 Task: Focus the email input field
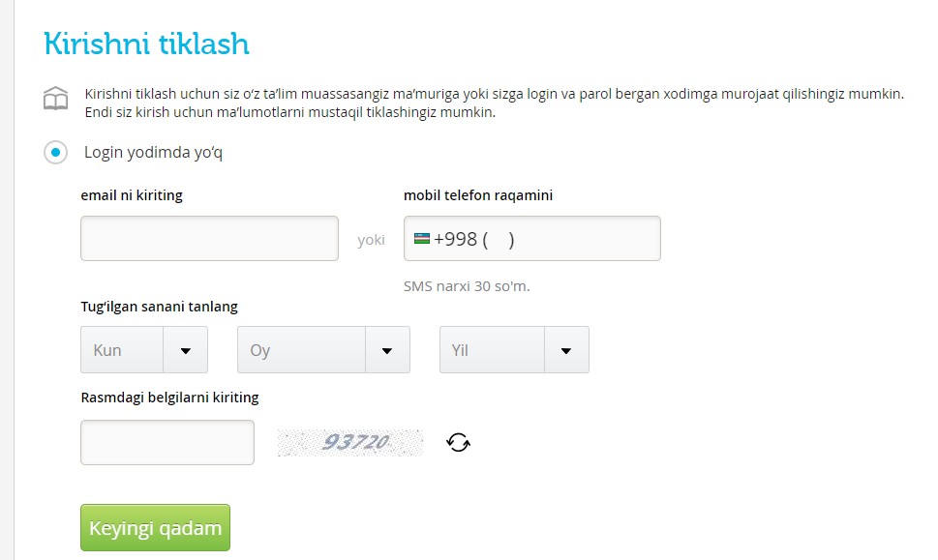tap(209, 239)
